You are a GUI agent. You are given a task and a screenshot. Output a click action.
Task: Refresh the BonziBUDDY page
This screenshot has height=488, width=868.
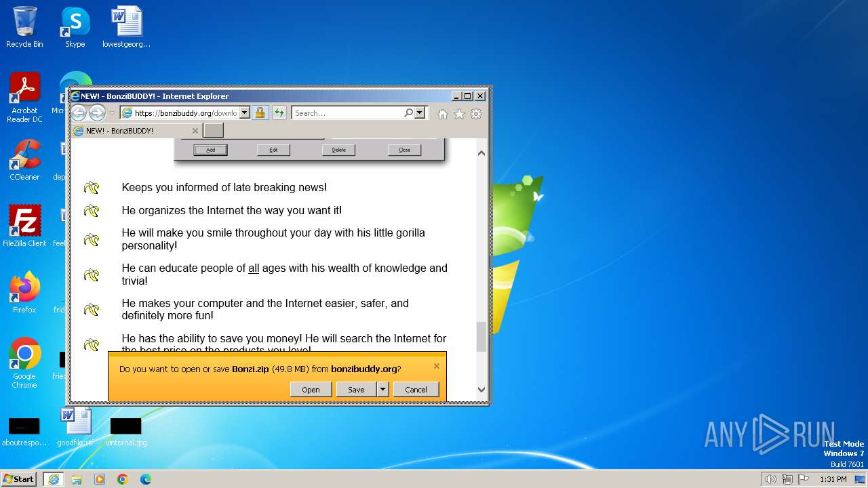[279, 113]
